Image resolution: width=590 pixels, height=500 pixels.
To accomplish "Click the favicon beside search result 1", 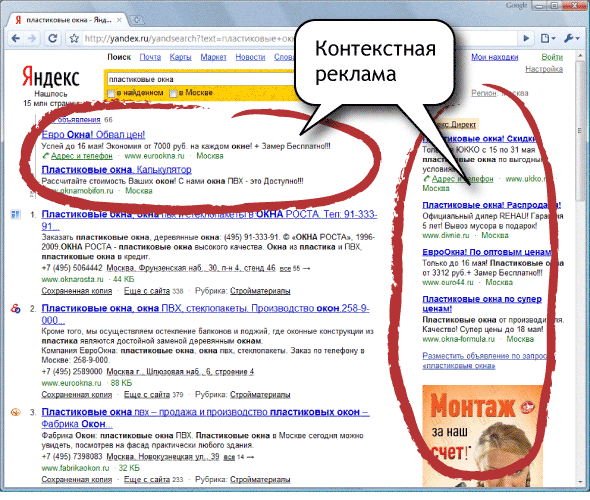I will click(x=15, y=215).
